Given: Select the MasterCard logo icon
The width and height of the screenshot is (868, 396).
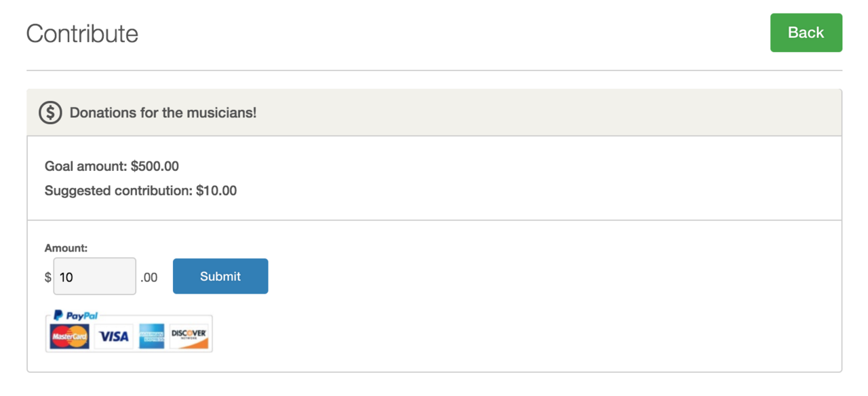Looking at the screenshot, I should tap(69, 336).
